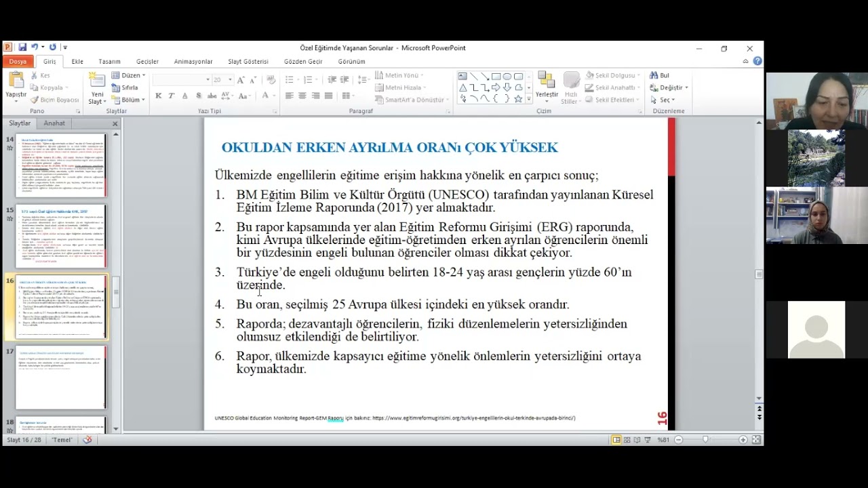The image size is (868, 488).
Task: Redo with the repeat icon
Action: (x=53, y=47)
